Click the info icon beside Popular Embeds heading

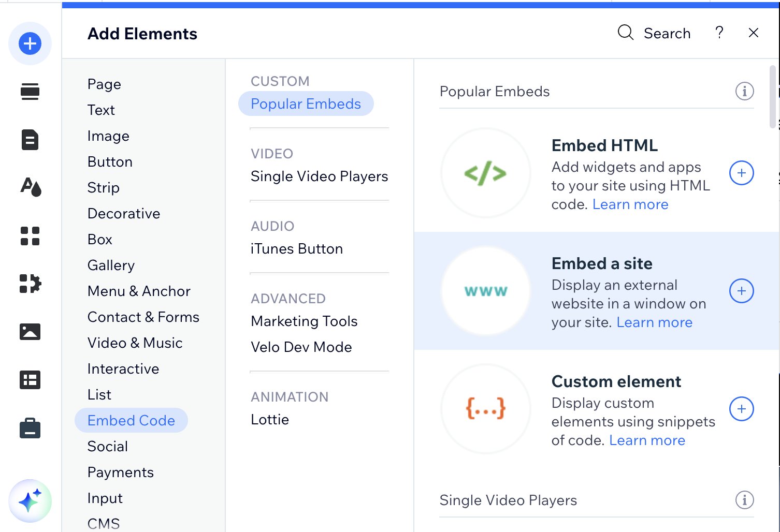pyautogui.click(x=745, y=92)
